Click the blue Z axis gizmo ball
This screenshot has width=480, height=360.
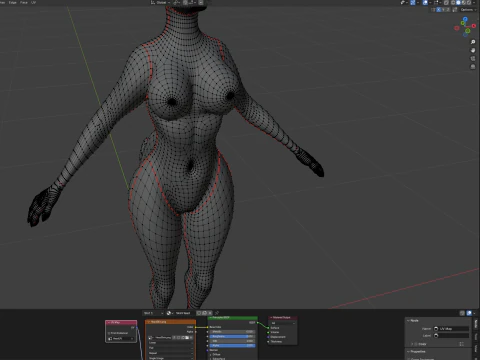465,19
